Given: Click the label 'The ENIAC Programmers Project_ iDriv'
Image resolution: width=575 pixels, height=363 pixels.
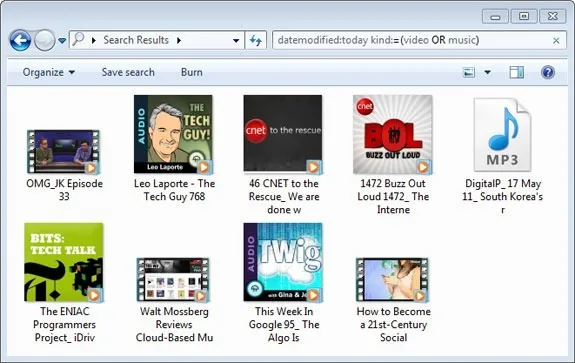Looking at the screenshot, I should coord(65,324).
